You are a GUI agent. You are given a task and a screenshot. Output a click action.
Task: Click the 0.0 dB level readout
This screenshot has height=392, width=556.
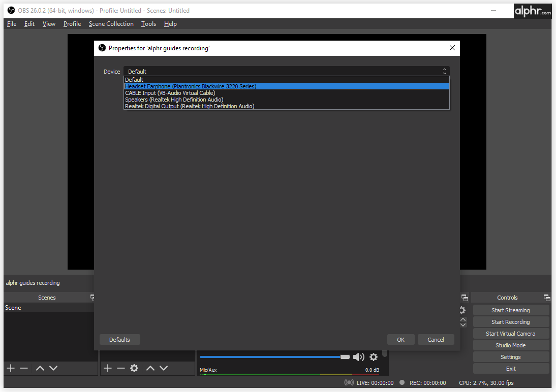pyautogui.click(x=372, y=370)
